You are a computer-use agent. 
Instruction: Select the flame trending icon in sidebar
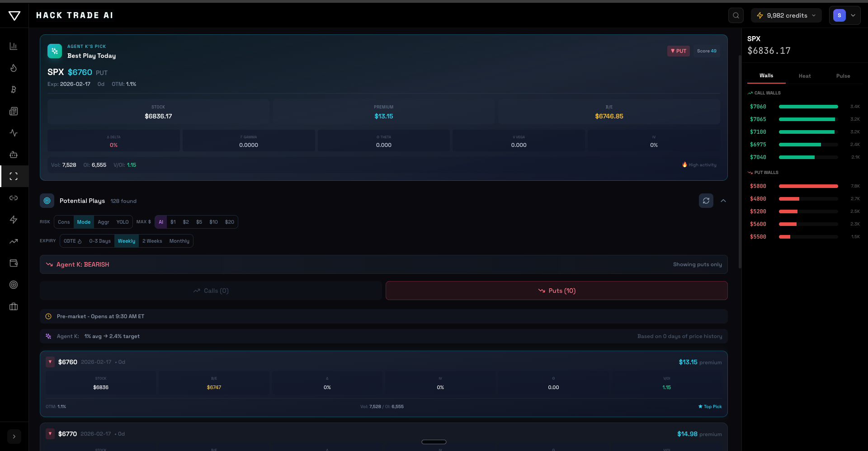tap(14, 68)
